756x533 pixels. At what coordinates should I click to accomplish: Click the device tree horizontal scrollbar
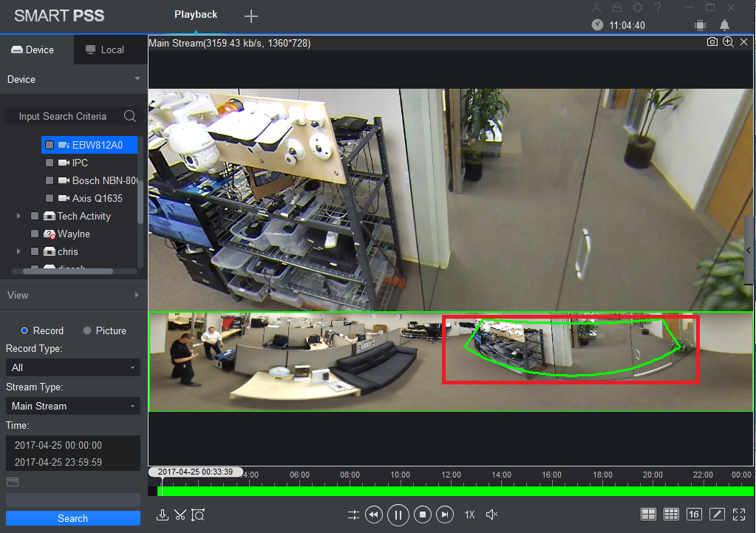point(67,271)
